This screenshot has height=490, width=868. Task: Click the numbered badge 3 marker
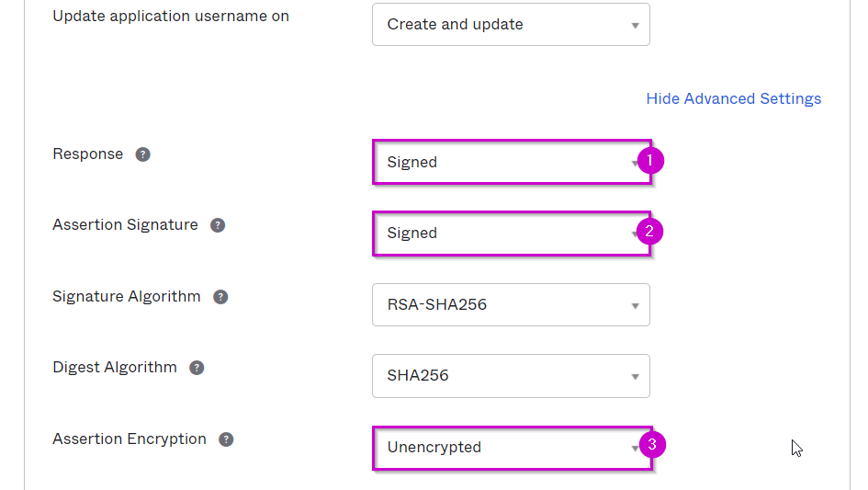pos(652,445)
